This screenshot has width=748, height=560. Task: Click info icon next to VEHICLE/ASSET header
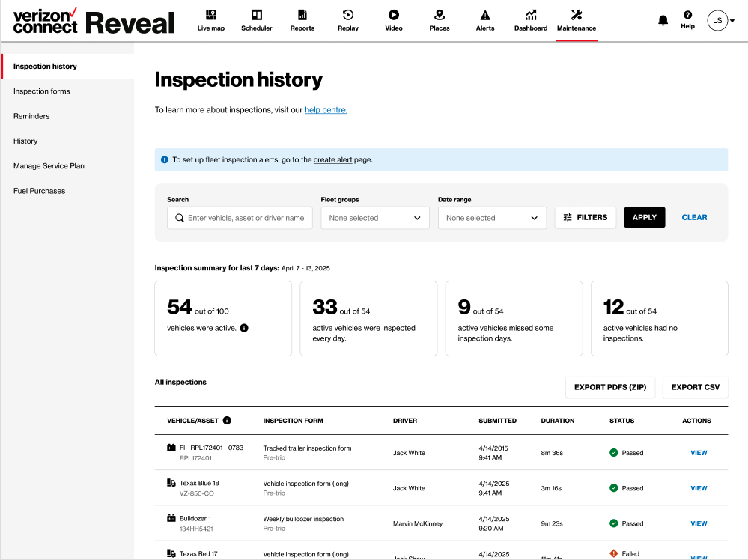tap(227, 420)
